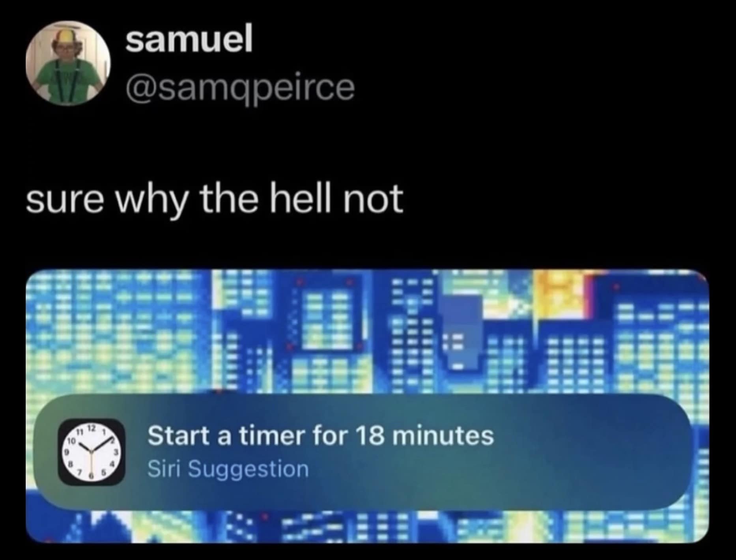Tap "Start a timer for 18 minutes"
Screen dimensions: 736x560
coord(320,436)
